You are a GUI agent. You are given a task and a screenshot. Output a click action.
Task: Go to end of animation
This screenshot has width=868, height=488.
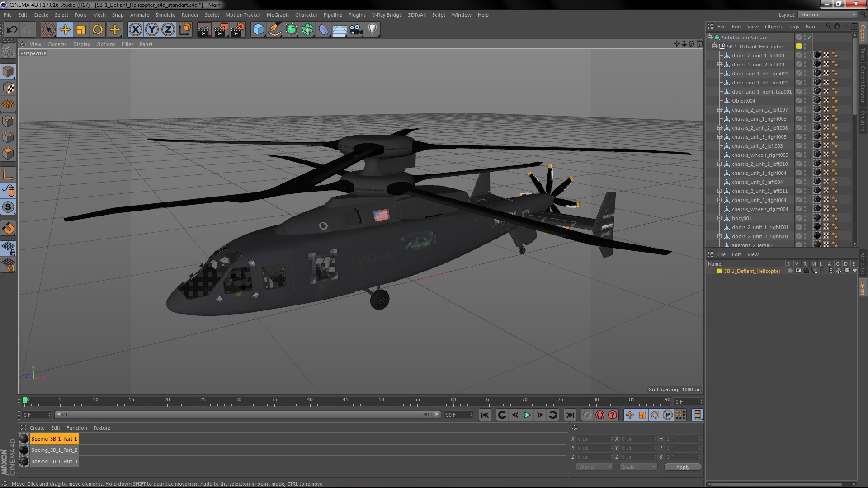(570, 415)
